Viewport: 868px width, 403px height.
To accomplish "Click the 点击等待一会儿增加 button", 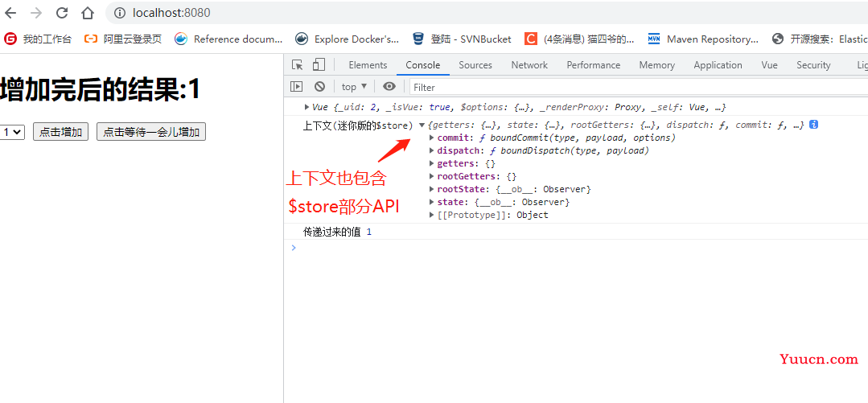I will coord(151,132).
